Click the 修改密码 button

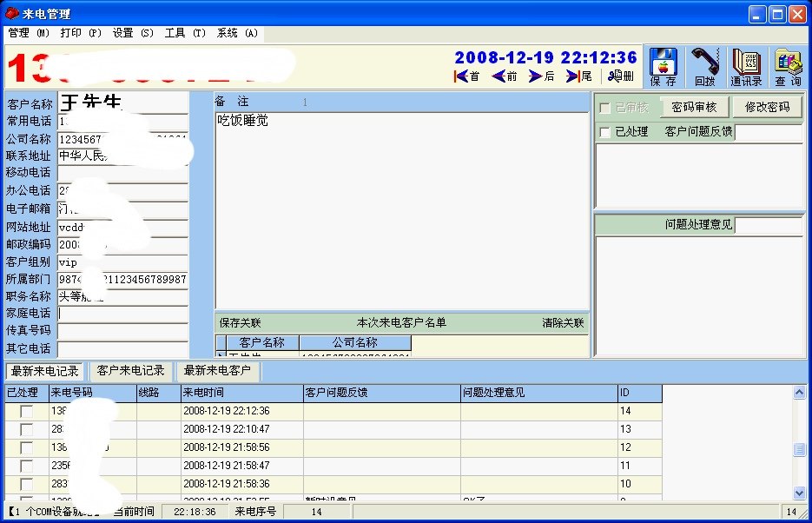[767, 107]
